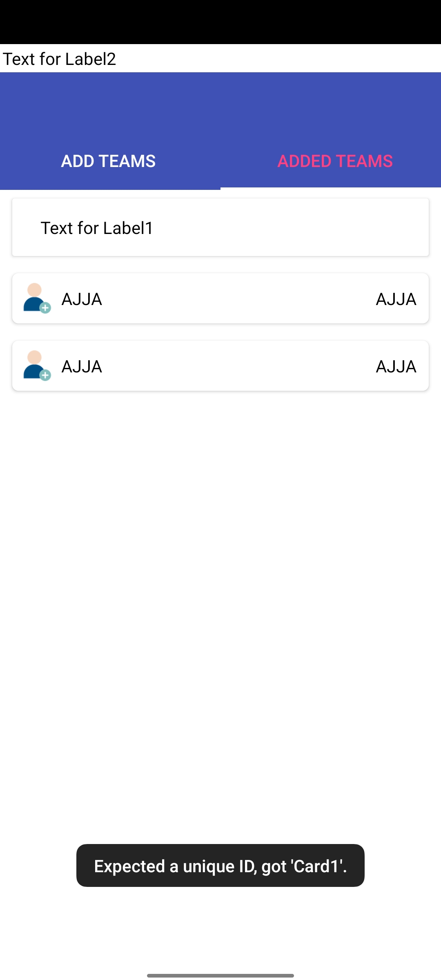Tap the 'Text for Label2' label
This screenshot has width=441, height=980.
[x=60, y=59]
